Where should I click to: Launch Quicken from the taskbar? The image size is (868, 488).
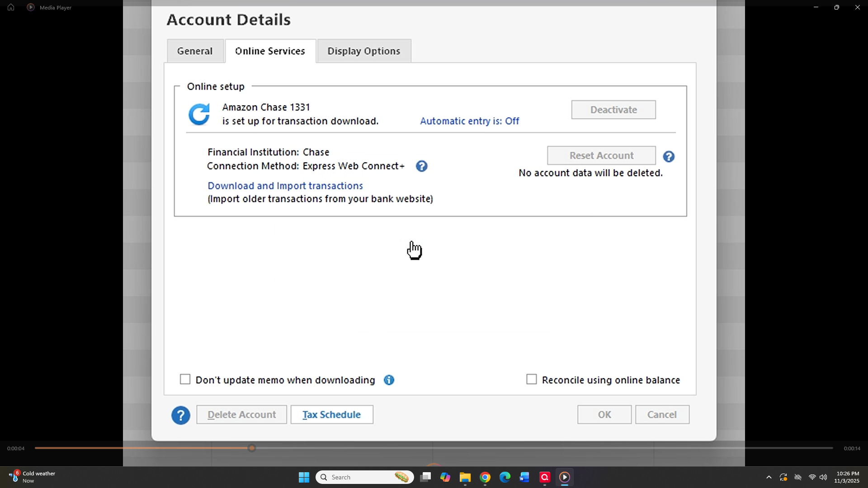(544, 477)
